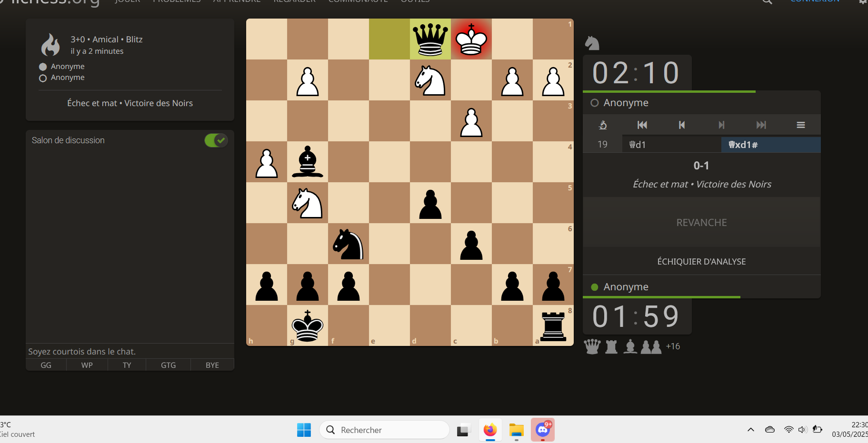868x443 pixels.
Task: Expand the hidden system tray icons chevron
Action: coord(751,430)
